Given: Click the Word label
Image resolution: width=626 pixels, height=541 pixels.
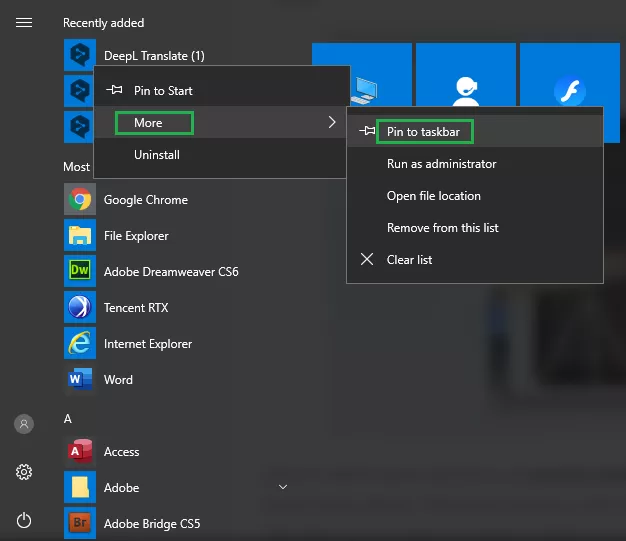Looking at the screenshot, I should (x=118, y=379).
